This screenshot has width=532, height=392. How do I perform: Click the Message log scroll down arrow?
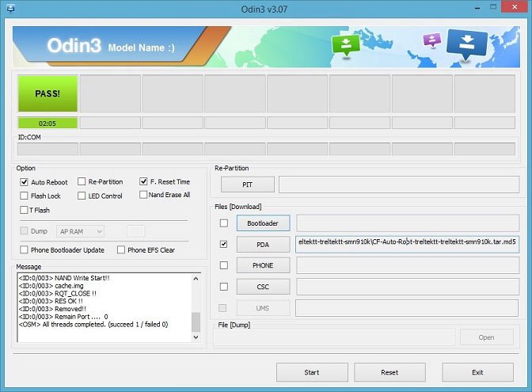(x=196, y=337)
